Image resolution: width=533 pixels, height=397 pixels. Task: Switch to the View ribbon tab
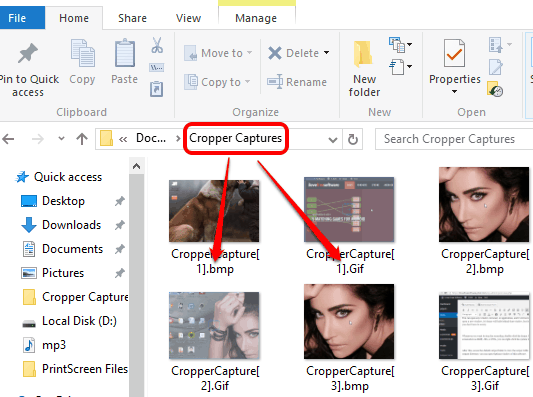tap(188, 18)
